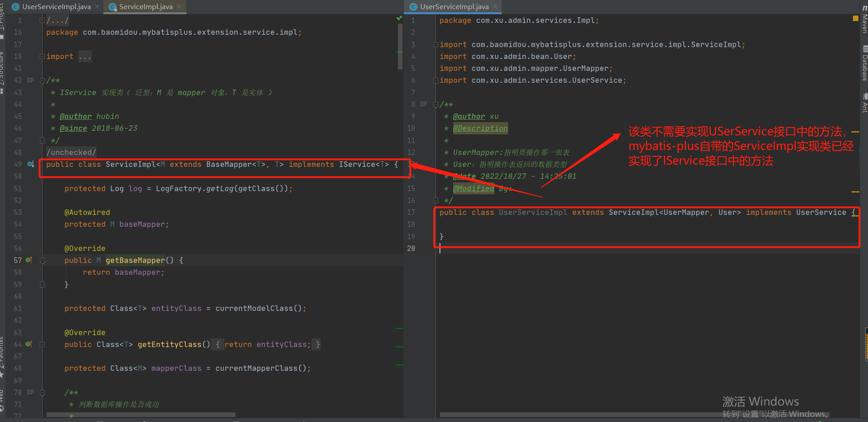
Task: Click 'currentMapperClass()' call on line 68
Action: [x=261, y=368]
